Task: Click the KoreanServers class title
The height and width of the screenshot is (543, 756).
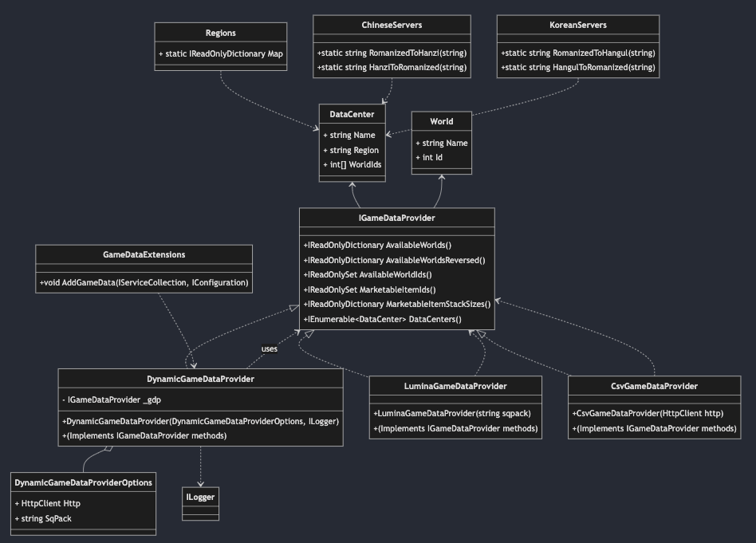Action: tap(579, 25)
